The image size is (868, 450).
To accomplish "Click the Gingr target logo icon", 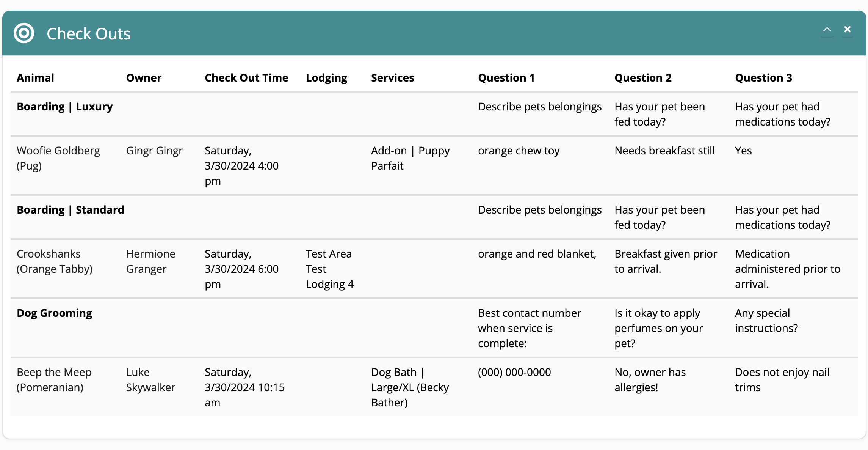I will 24,33.
